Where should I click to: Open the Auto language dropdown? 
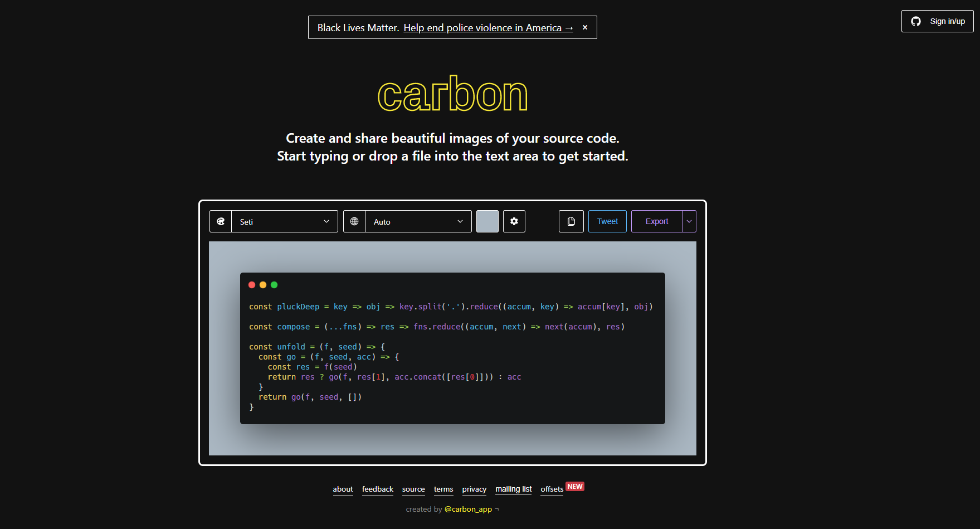[418, 221]
